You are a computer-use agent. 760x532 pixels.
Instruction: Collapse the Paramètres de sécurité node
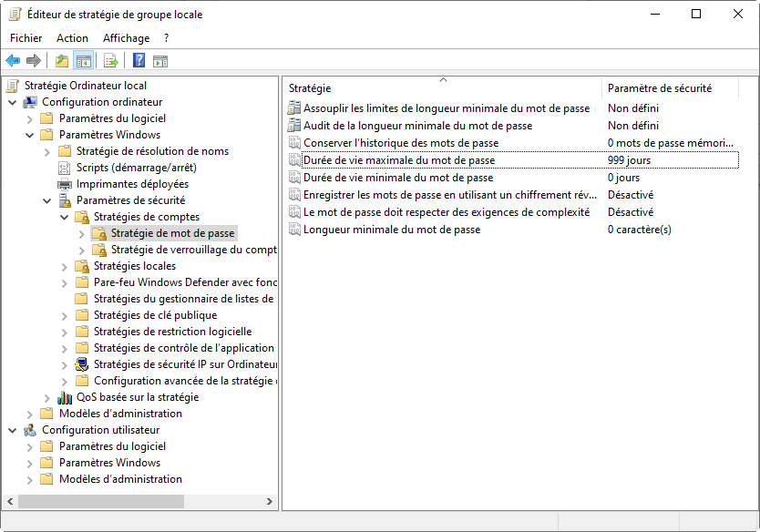point(47,200)
